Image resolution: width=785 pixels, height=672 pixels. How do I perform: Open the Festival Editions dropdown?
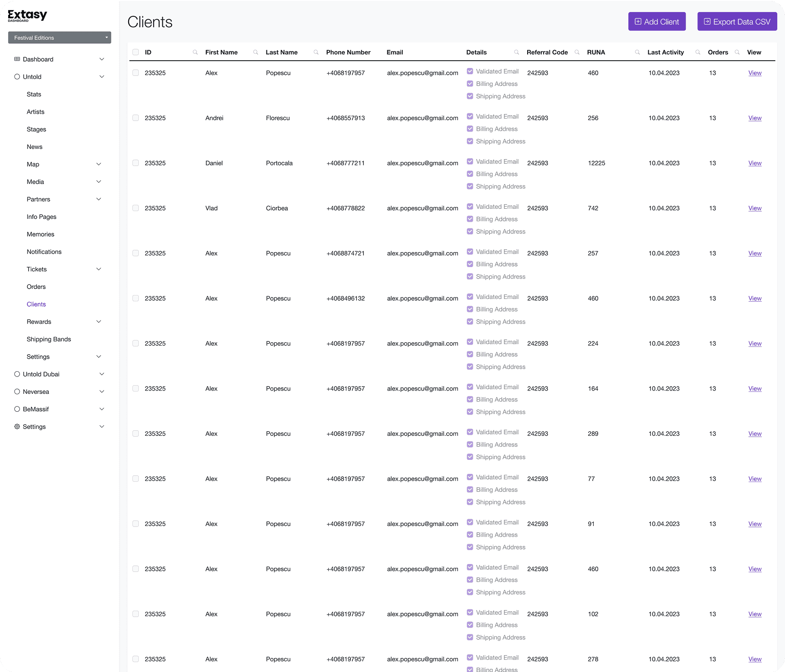click(x=59, y=37)
